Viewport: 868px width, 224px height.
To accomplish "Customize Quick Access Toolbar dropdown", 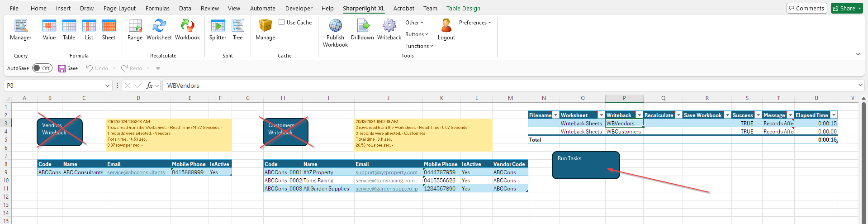I will (158, 68).
